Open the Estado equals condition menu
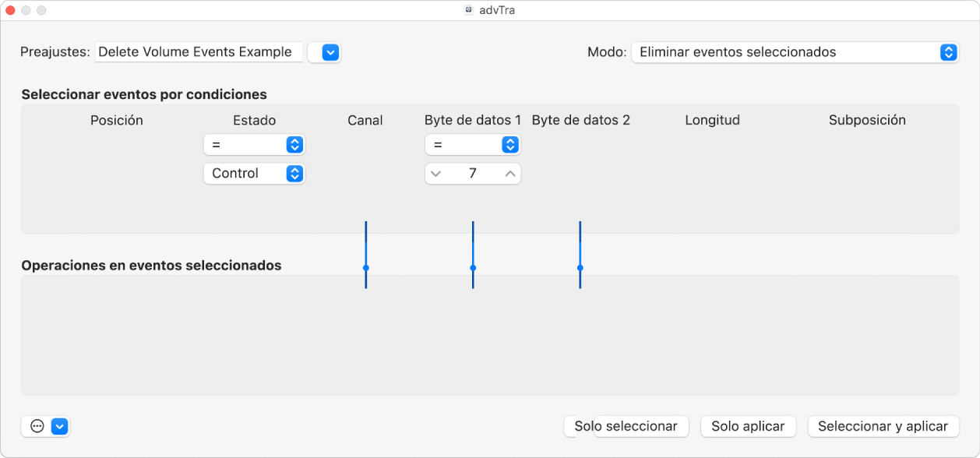 pos(254,145)
